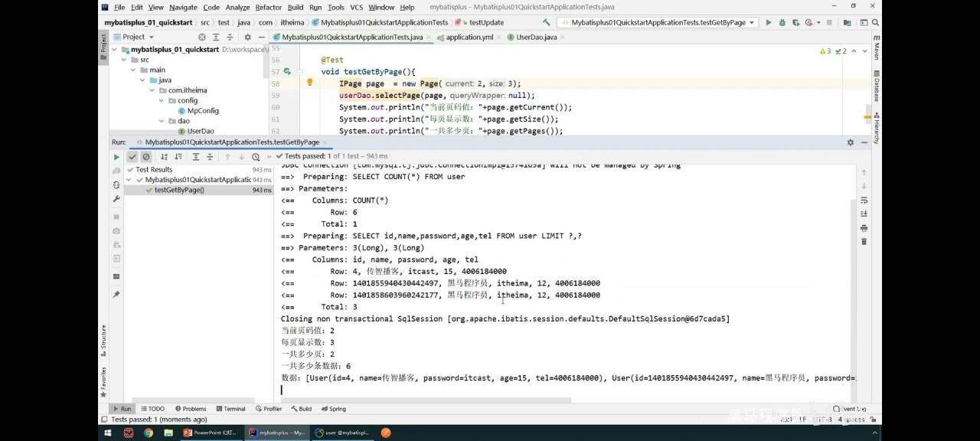Viewport: 980px width, 441px height.
Task: Select MpConfig class in project tree
Action: coord(198,110)
